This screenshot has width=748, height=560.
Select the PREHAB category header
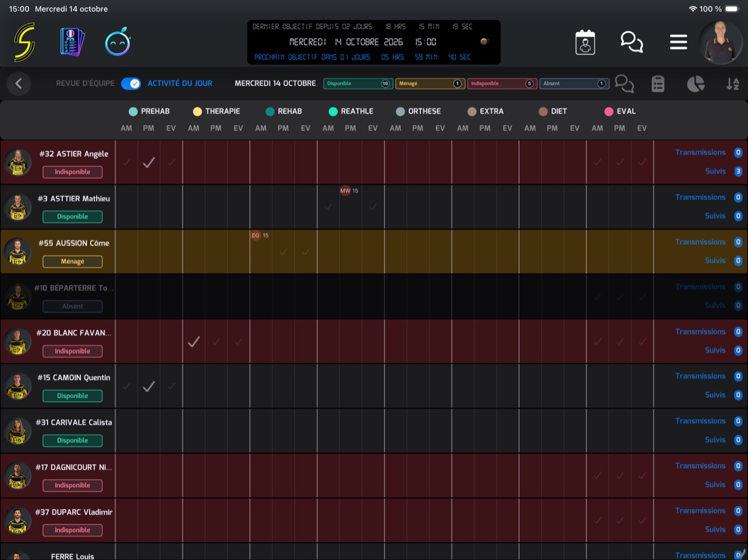149,112
